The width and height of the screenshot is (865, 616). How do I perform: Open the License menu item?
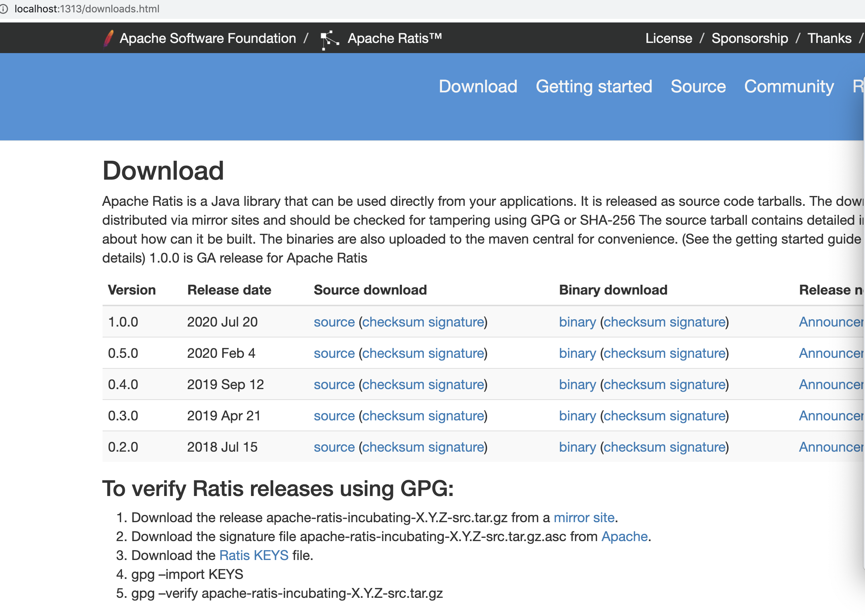pyautogui.click(x=669, y=38)
